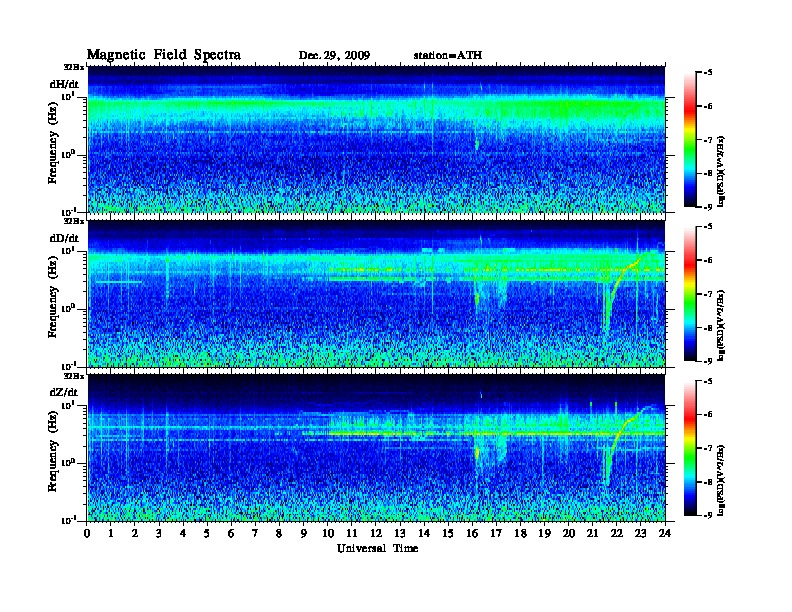
Task: Click hour tick label 23 on the time axis
Action: click(x=641, y=534)
